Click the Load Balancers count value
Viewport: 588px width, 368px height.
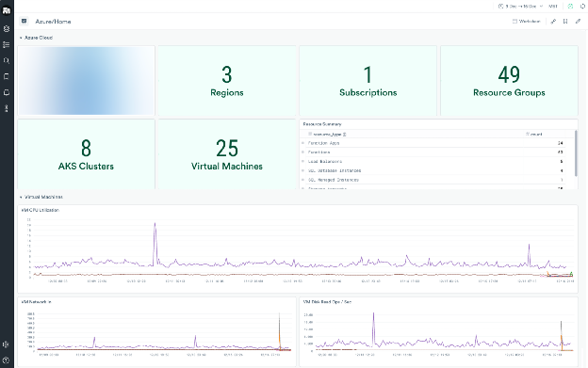(x=562, y=161)
